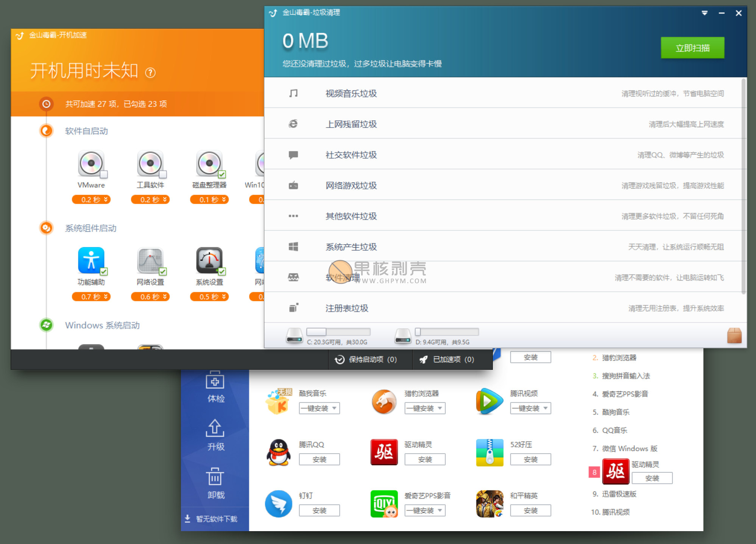
Task: Expand the 0.2 秒 dropdown under VMware
Action: [91, 200]
